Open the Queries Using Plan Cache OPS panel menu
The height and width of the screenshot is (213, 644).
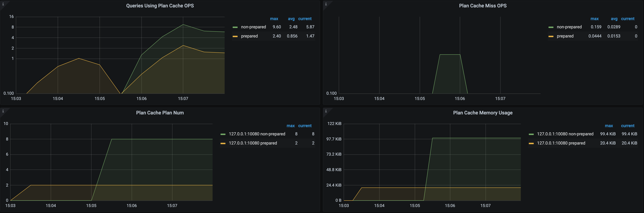tap(160, 5)
